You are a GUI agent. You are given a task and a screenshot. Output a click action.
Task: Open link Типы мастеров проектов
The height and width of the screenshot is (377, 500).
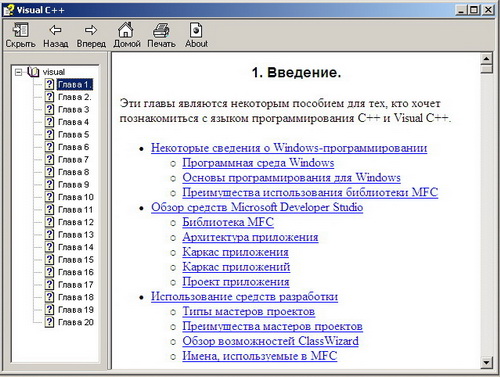pyautogui.click(x=249, y=311)
